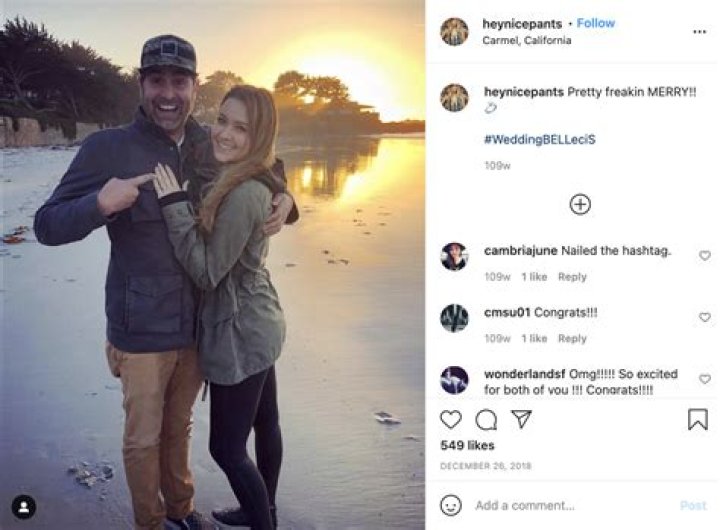
Task: Share the post via paper plane icon
Action: point(521,420)
